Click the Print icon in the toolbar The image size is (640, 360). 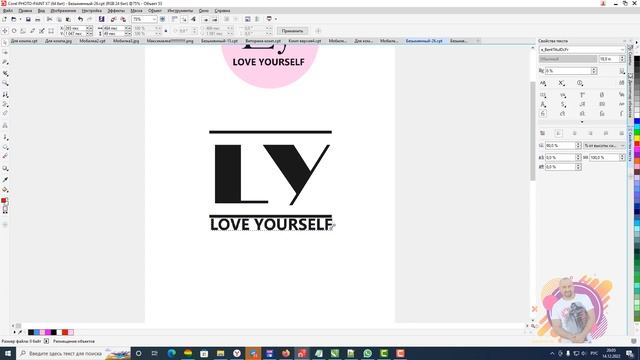click(38, 19)
